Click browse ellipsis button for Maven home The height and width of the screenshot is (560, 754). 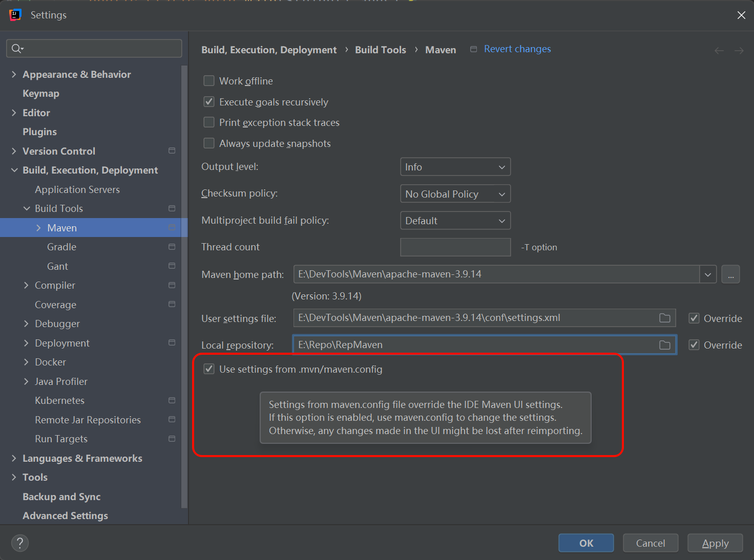(x=730, y=274)
